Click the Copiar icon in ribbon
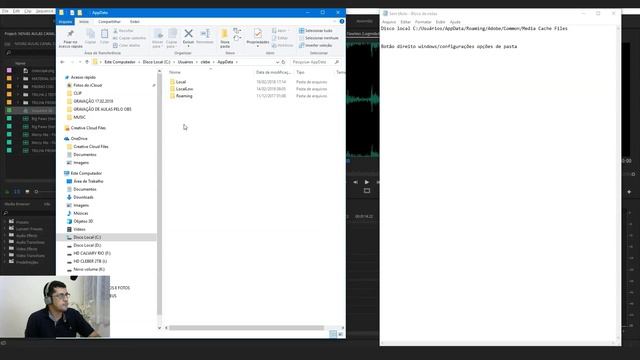Viewport: 640px width, 360px height. point(90,36)
